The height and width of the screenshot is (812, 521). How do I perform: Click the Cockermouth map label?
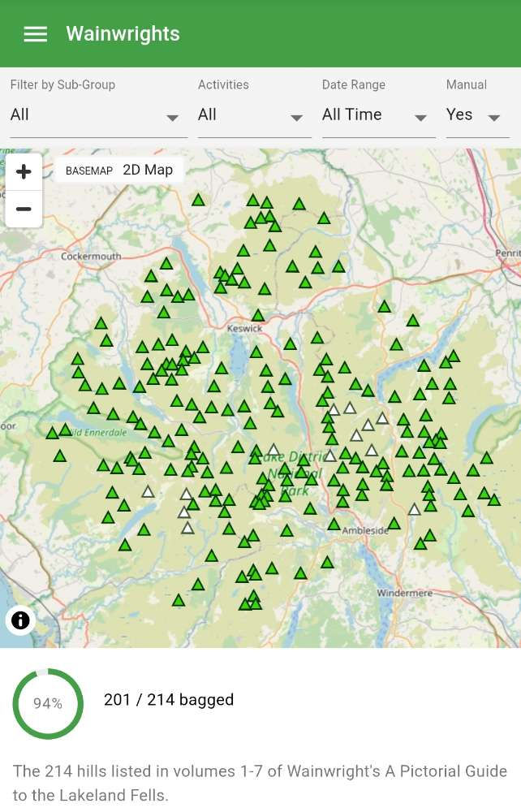click(91, 257)
